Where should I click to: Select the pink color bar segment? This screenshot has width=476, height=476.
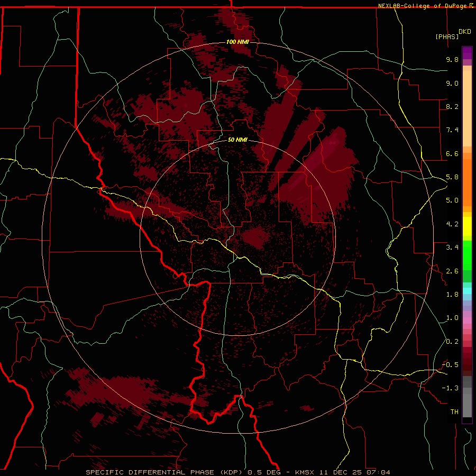pos(467,321)
